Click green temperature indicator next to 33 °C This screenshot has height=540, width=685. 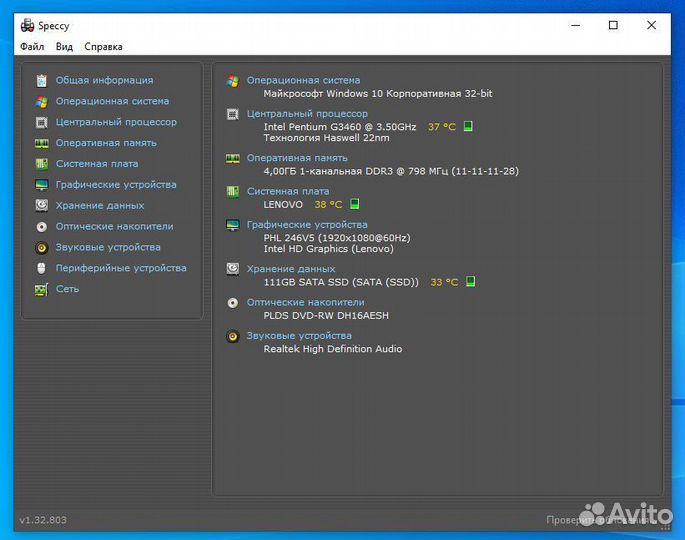(471, 281)
